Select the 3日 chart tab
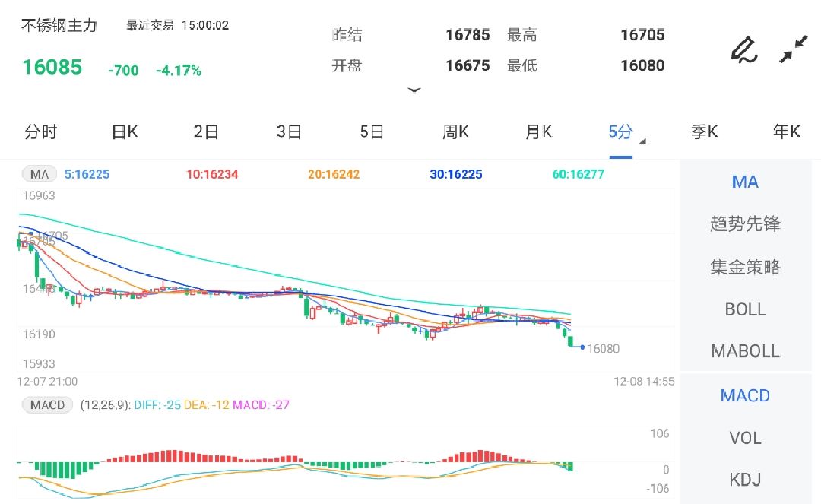Screen dimensions: 821x504 tap(289, 132)
